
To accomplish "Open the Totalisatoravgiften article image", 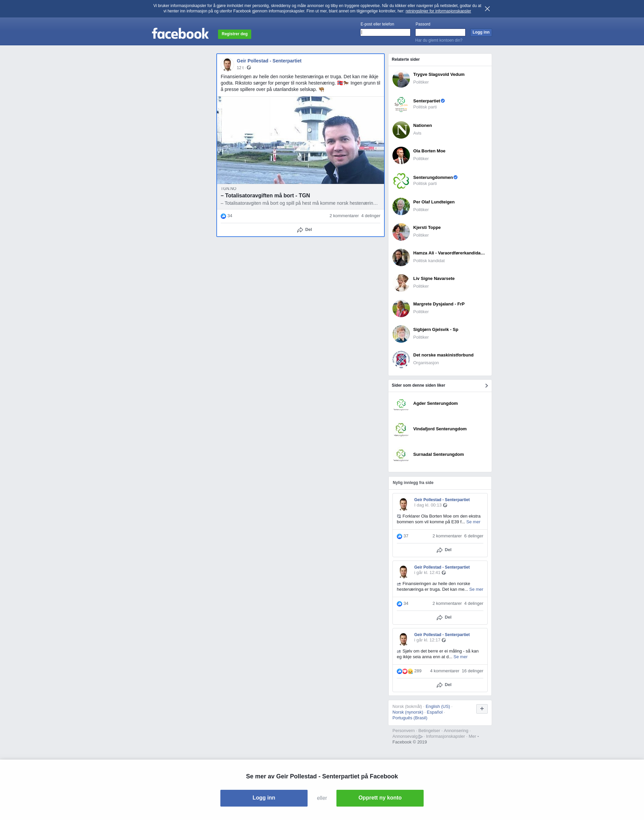I will (x=301, y=140).
